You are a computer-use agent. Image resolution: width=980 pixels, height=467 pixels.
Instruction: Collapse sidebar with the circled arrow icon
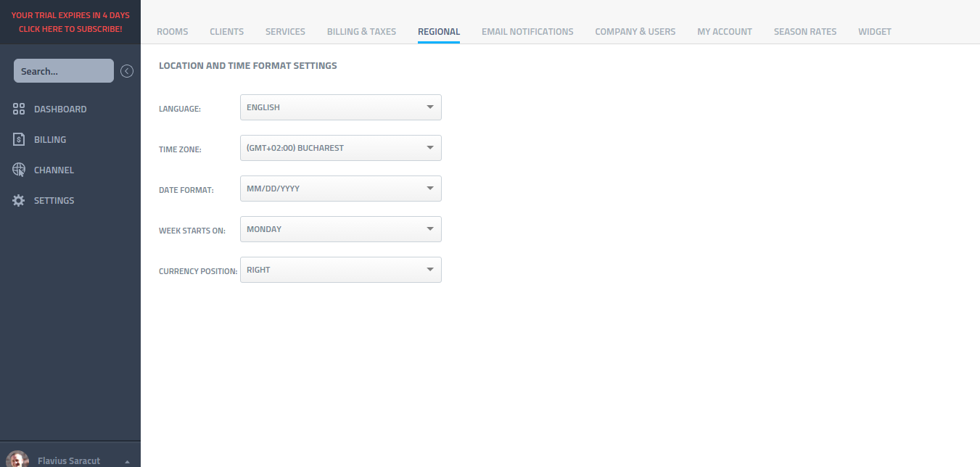(x=127, y=71)
